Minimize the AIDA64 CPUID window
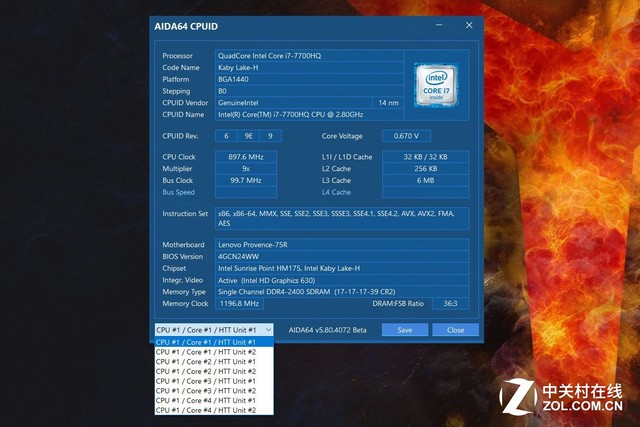This screenshot has height=427, width=640. click(x=439, y=25)
